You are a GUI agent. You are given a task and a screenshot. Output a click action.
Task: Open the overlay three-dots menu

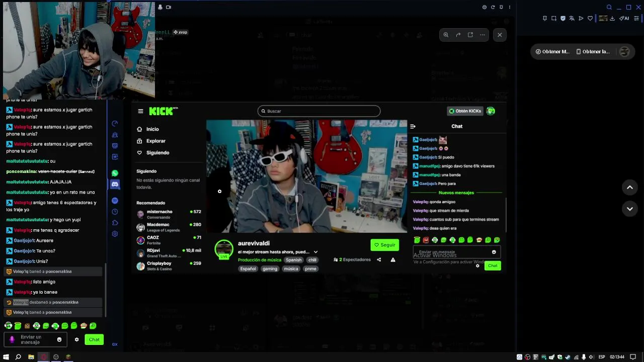482,35
